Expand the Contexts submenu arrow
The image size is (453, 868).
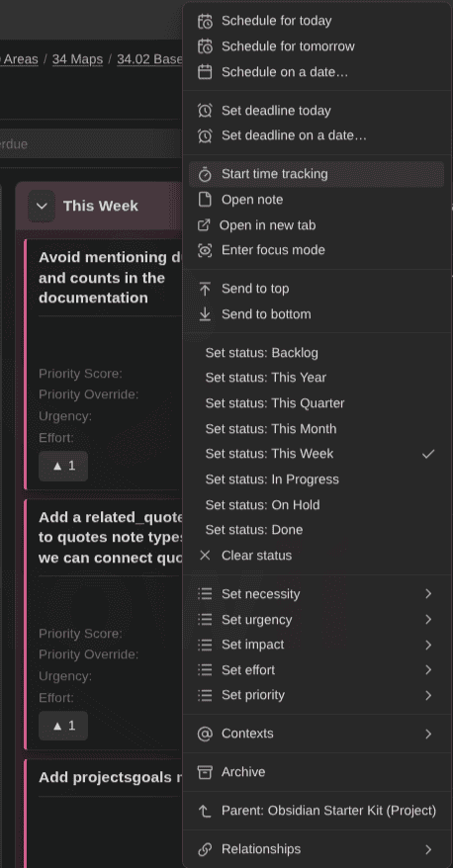pyautogui.click(x=428, y=734)
